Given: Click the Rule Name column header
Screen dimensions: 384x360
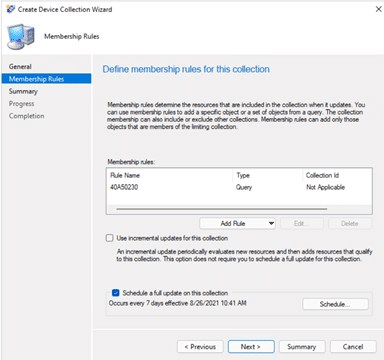Looking at the screenshot, I should tap(170, 175).
